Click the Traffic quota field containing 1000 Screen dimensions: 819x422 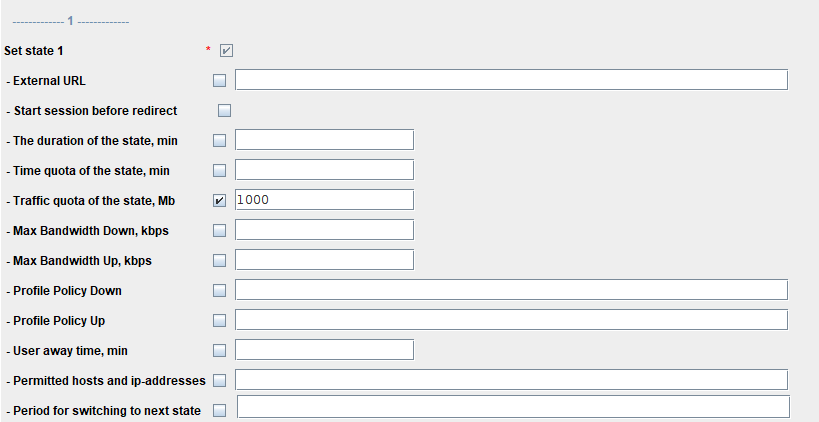pos(324,200)
